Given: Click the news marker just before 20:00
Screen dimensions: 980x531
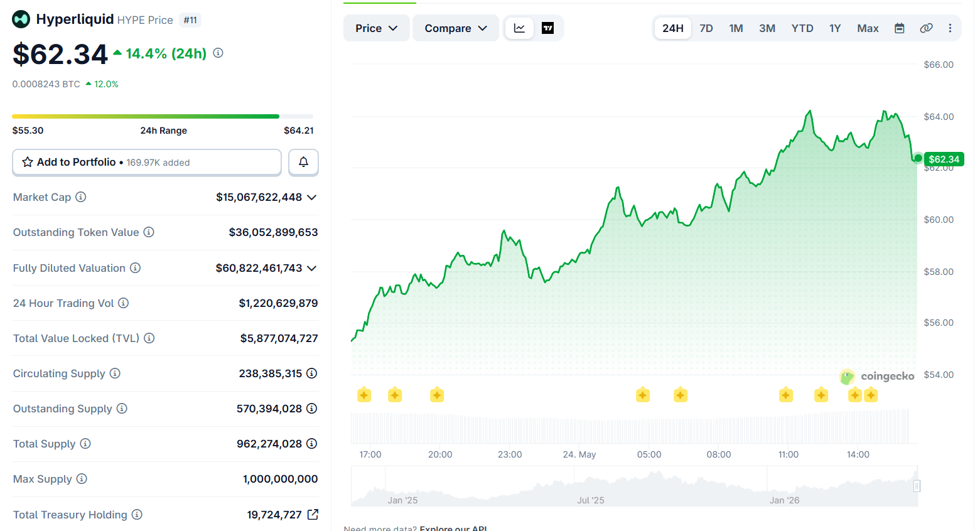Looking at the screenshot, I should click(x=437, y=395).
